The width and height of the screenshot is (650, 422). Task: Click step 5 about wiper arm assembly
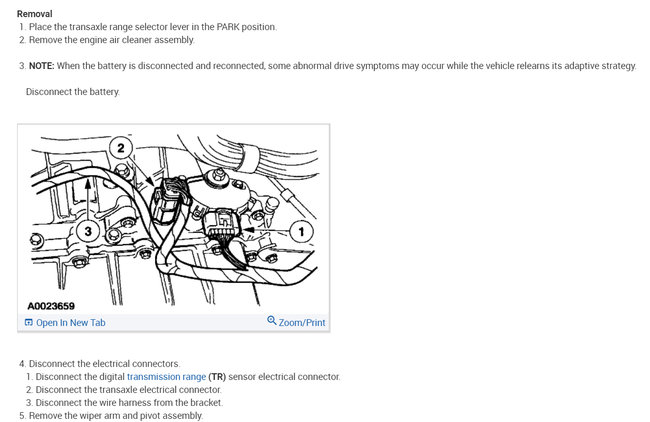click(111, 415)
